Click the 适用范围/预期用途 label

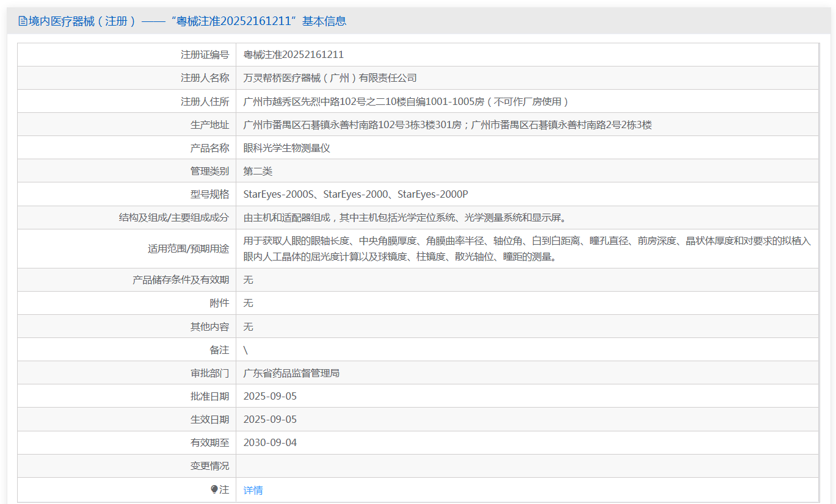pos(189,248)
